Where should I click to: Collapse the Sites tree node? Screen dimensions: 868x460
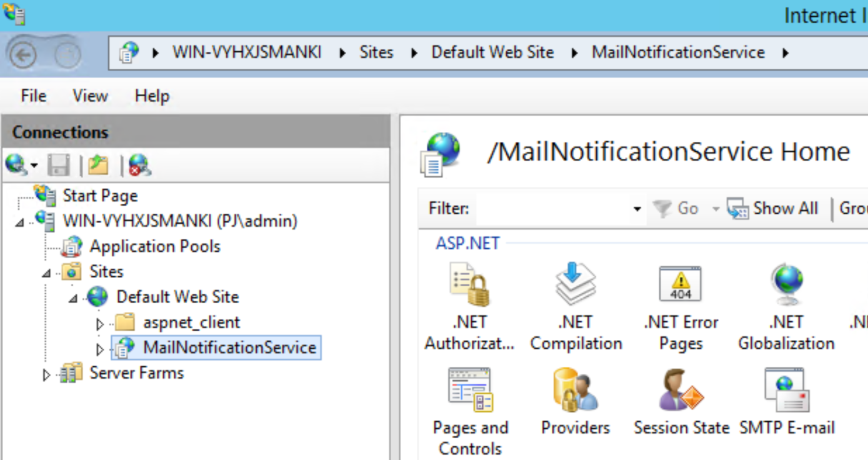(47, 273)
